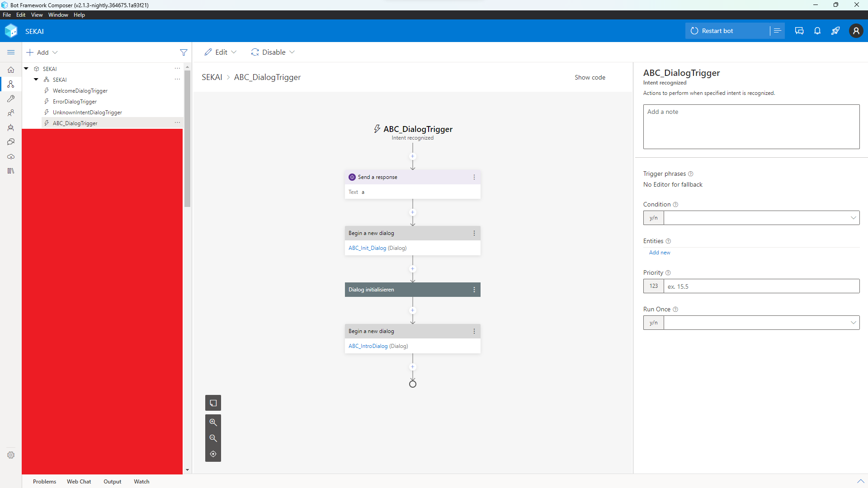Toggle the hamburger menu near the SEKAI logo
This screenshot has width=868, height=488.
11,52
